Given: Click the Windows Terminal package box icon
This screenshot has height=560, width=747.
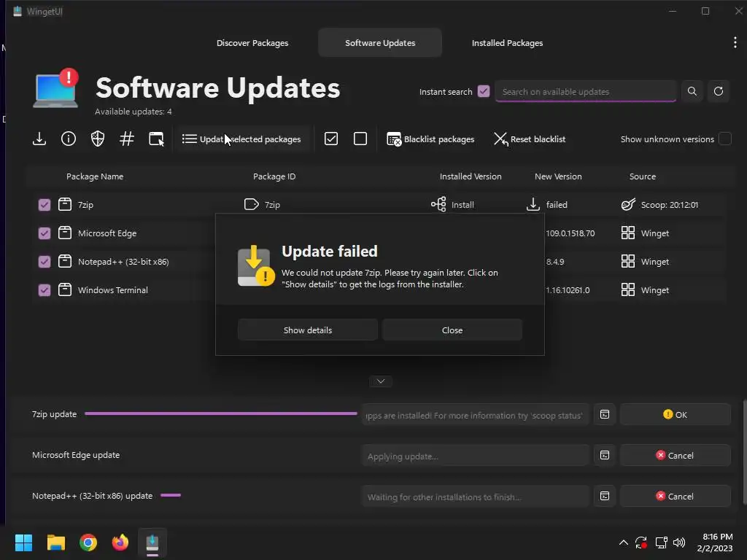Looking at the screenshot, I should pyautogui.click(x=65, y=289).
